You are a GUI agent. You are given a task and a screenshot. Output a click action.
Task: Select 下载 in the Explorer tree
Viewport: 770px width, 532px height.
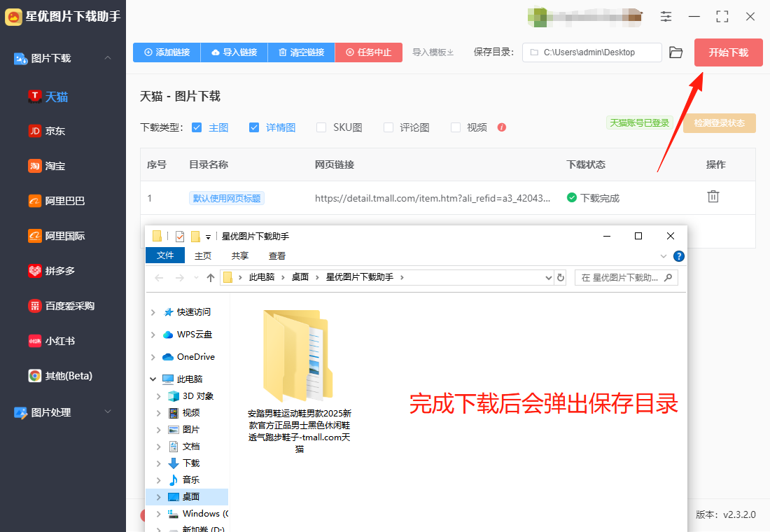[191, 463]
